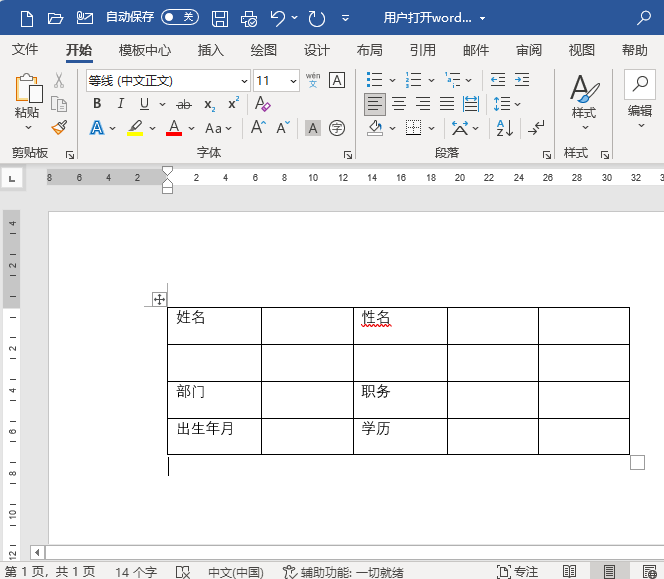Image resolution: width=664 pixels, height=579 pixels.
Task: Click the 专注 focus mode button
Action: (x=517, y=572)
